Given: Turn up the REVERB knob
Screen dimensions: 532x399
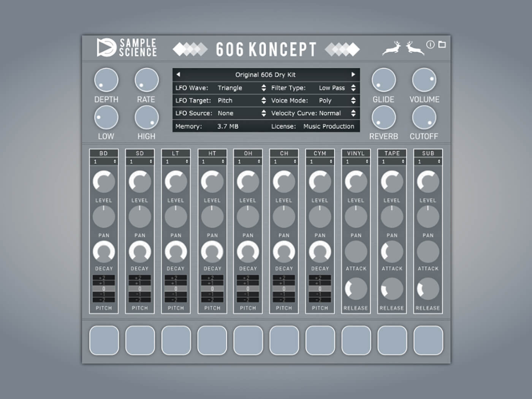Looking at the screenshot, I should click(383, 117).
